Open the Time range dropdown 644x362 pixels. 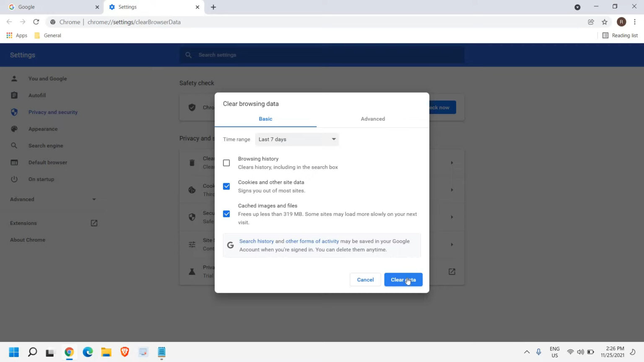[297, 140]
